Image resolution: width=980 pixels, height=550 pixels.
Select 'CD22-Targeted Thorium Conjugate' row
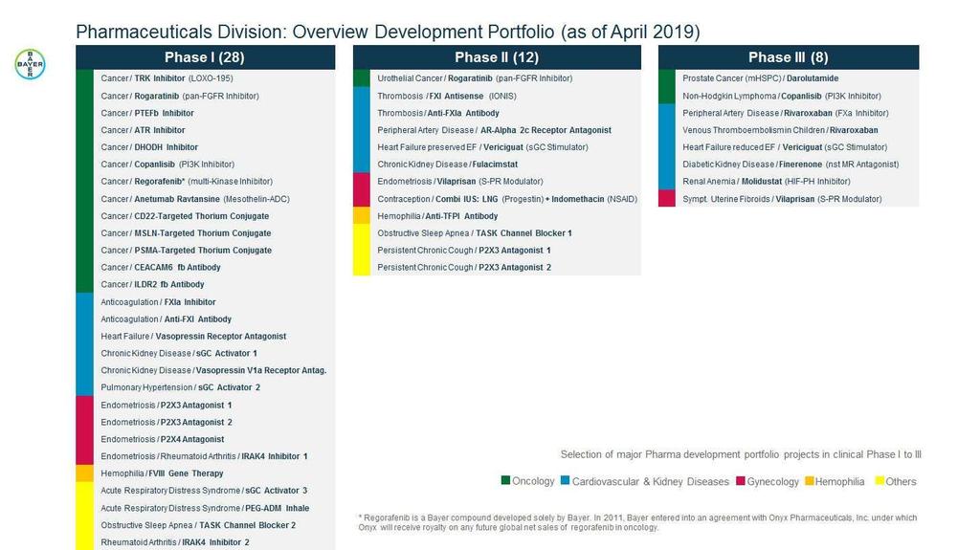[x=205, y=215]
